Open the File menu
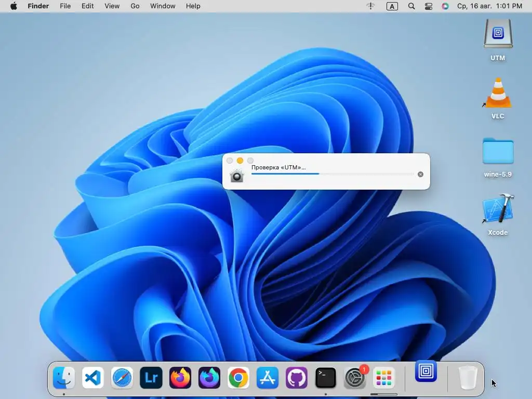This screenshot has width=532, height=399. pos(65,6)
